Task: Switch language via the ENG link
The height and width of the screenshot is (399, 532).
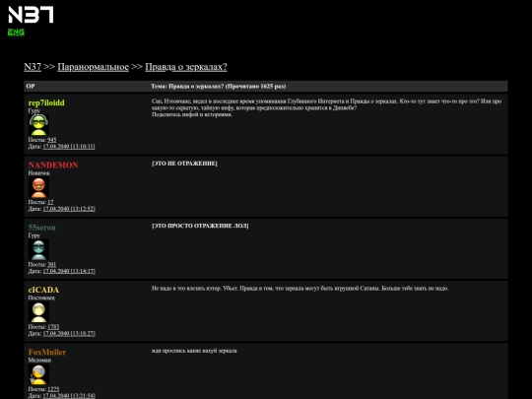Action: click(x=16, y=32)
